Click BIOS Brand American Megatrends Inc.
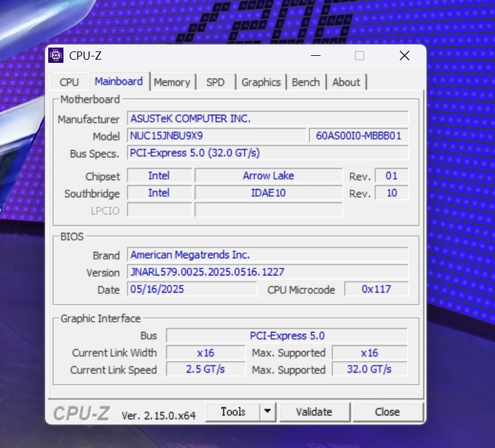 click(x=267, y=255)
